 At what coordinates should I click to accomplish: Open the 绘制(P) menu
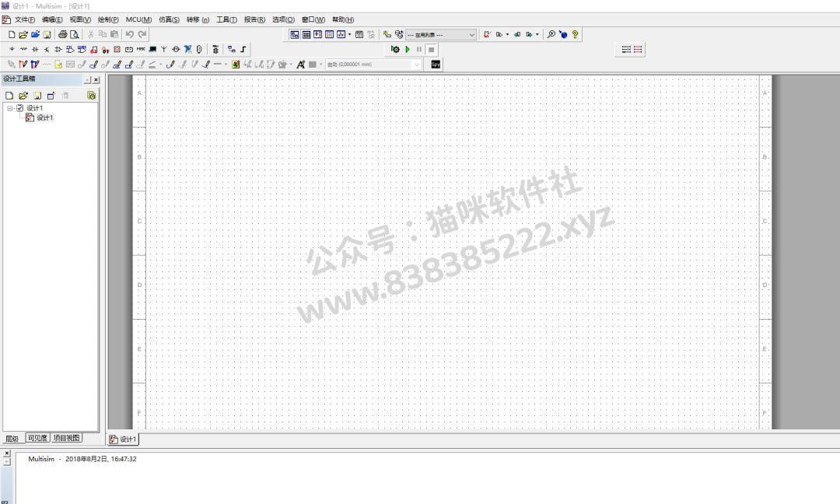tap(107, 19)
